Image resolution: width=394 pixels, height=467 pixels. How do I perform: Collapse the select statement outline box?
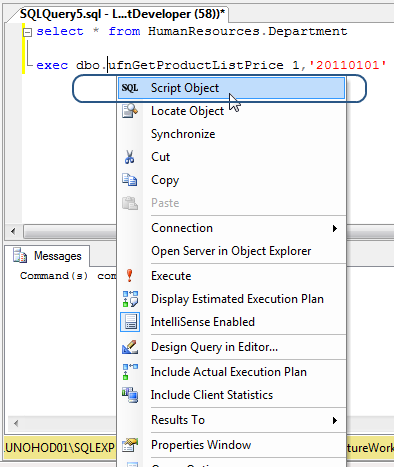(27, 32)
